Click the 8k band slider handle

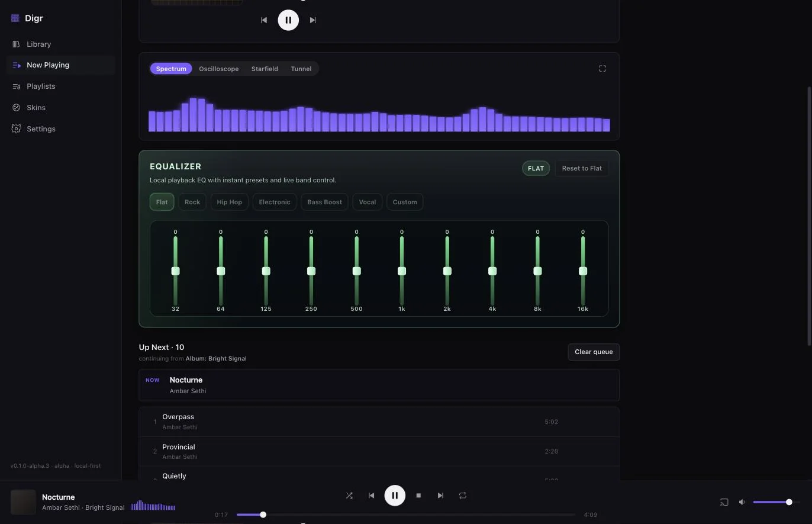coord(537,271)
